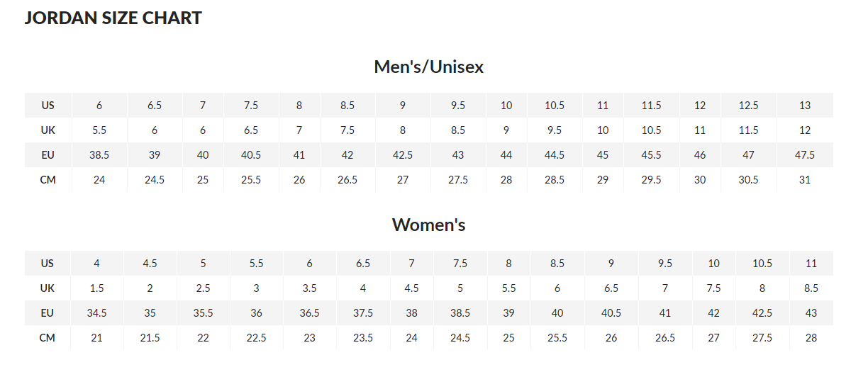Click women's UK size 1.5 cell

(x=96, y=288)
